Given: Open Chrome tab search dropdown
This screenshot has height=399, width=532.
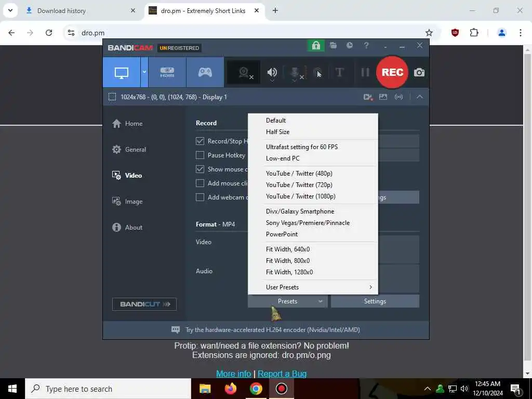Looking at the screenshot, I should pyautogui.click(x=10, y=10).
